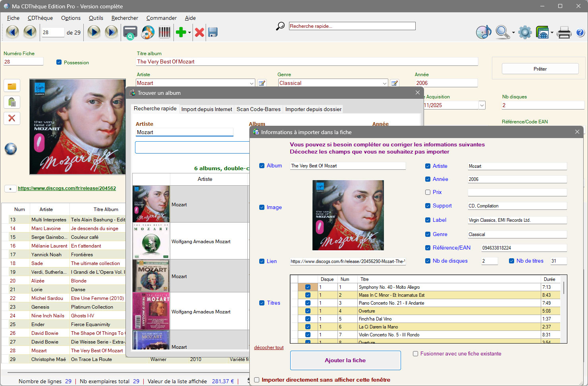
Task: Click the Recherche rapide search field
Action: pos(352,26)
